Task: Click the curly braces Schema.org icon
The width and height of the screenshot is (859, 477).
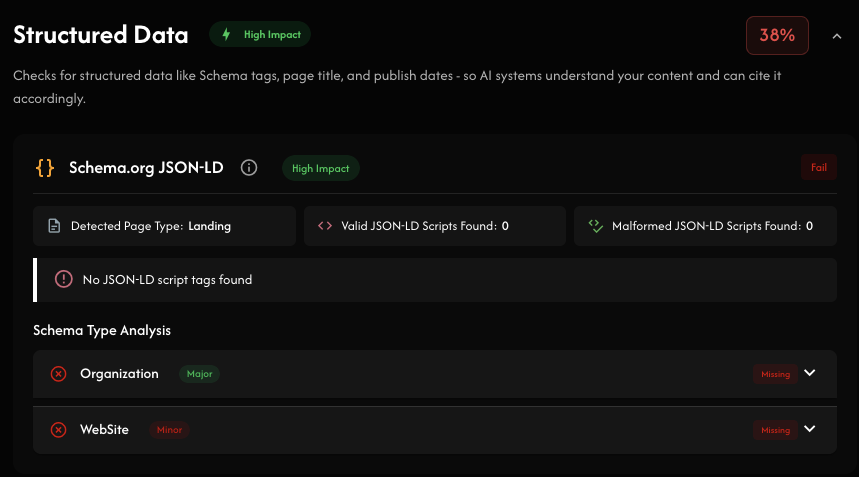Action: click(45, 168)
